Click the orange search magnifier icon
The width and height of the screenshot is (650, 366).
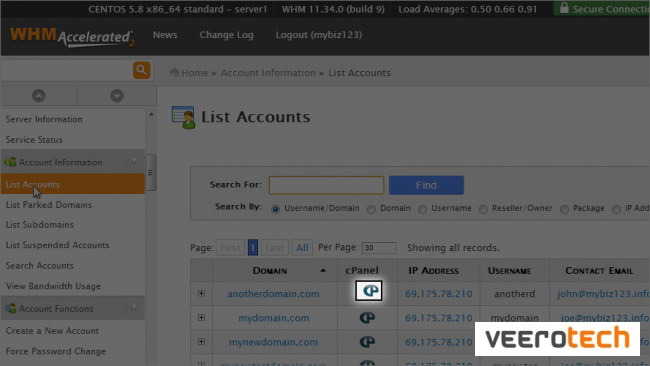(141, 70)
